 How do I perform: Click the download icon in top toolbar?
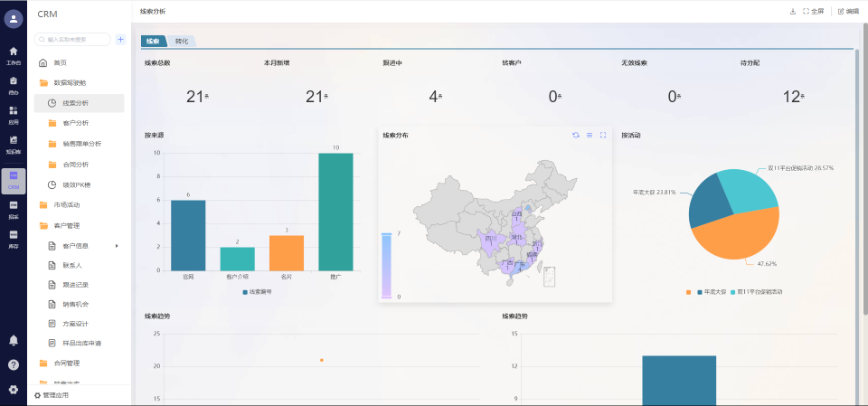coord(793,11)
